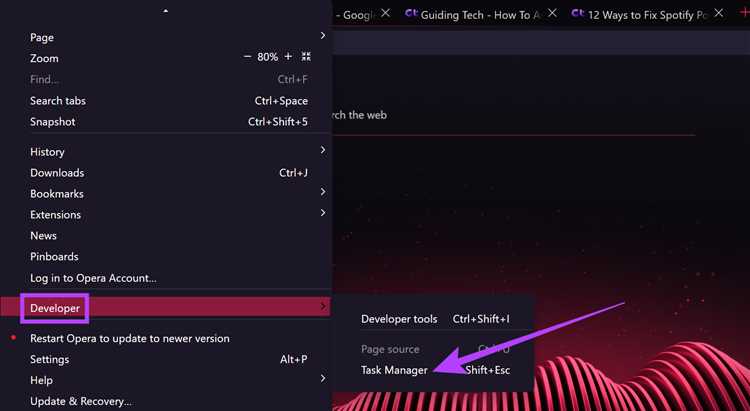Open Downloads from the menu
The height and width of the screenshot is (411, 750).
click(x=57, y=173)
